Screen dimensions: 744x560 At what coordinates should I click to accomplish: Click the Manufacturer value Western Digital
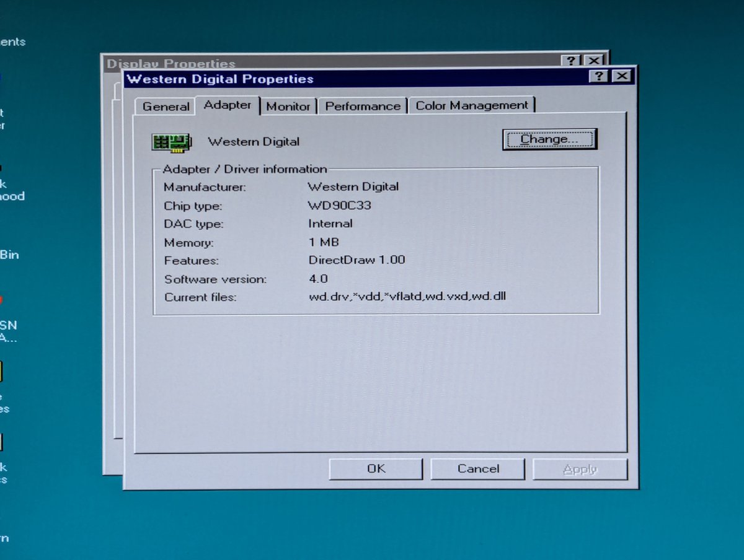(353, 186)
